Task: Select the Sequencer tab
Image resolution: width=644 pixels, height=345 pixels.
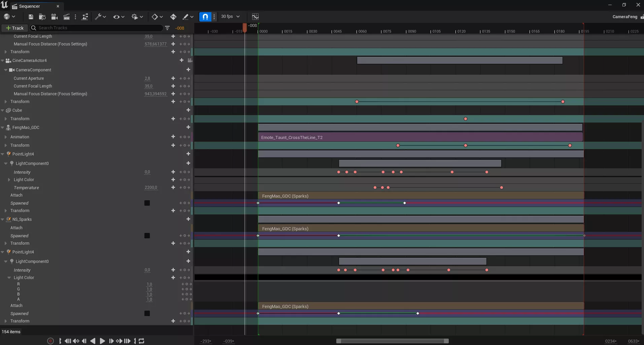Action: tap(29, 6)
